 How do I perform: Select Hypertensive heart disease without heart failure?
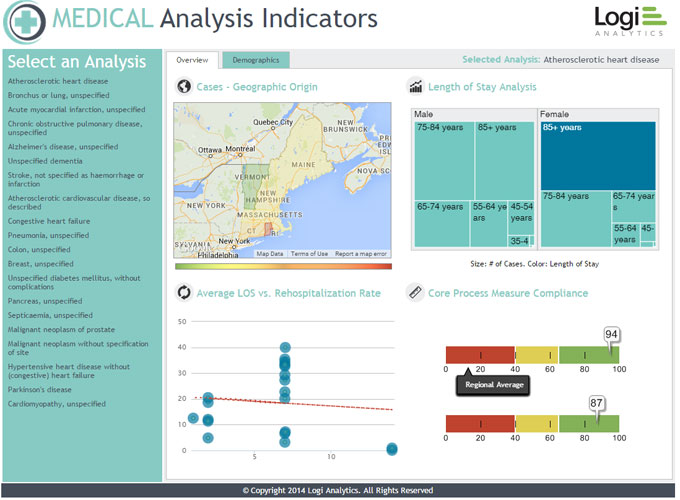[69, 371]
